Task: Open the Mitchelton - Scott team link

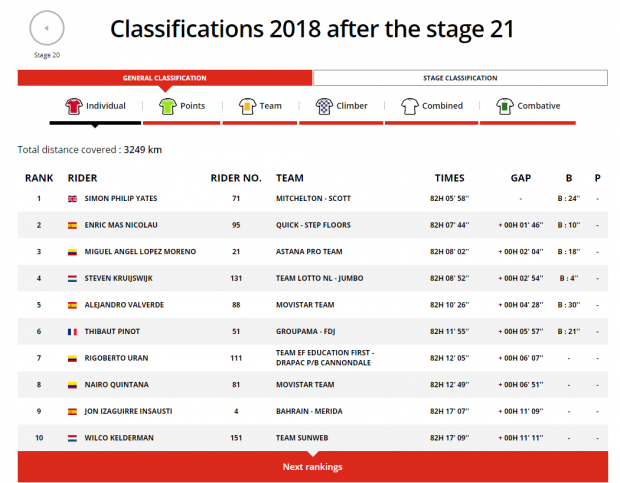Action: pyautogui.click(x=313, y=199)
